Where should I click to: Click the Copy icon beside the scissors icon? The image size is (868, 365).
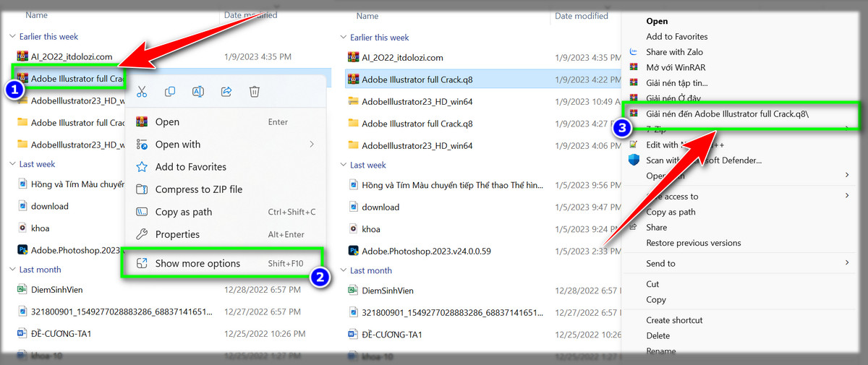click(x=170, y=92)
